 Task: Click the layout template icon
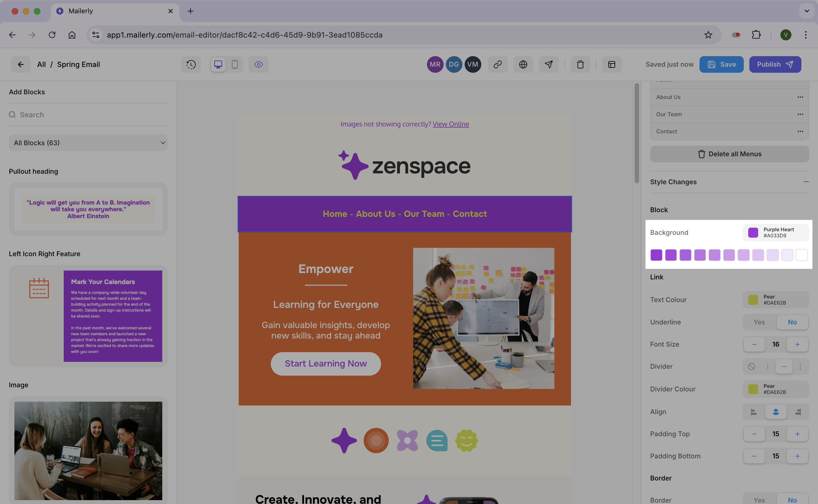611,64
